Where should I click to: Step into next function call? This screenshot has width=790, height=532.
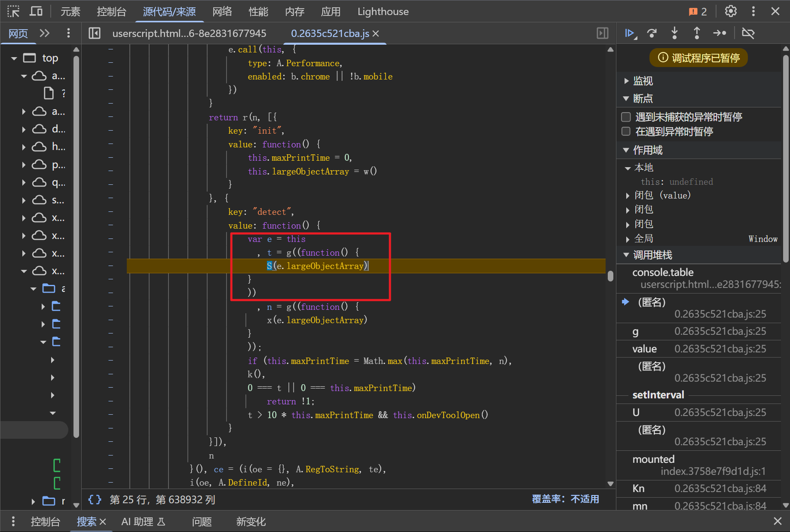(674, 33)
